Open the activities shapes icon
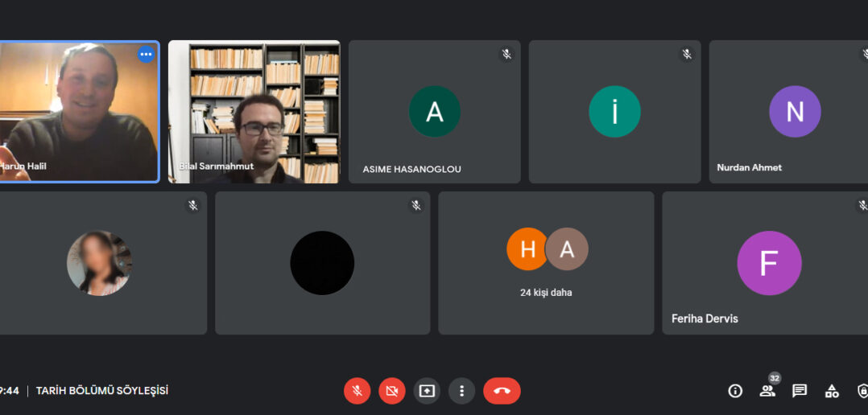868x415 pixels. tap(832, 391)
